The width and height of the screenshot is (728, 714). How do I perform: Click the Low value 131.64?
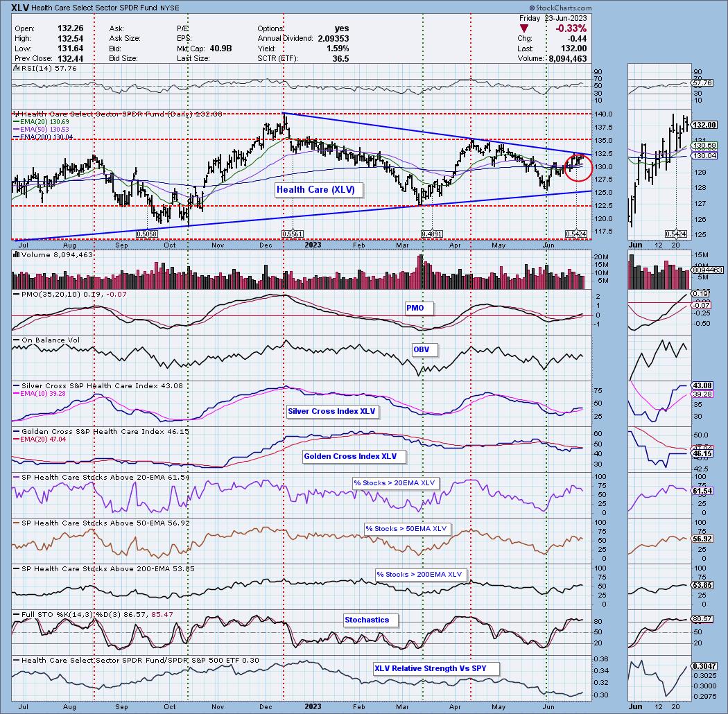pos(71,49)
